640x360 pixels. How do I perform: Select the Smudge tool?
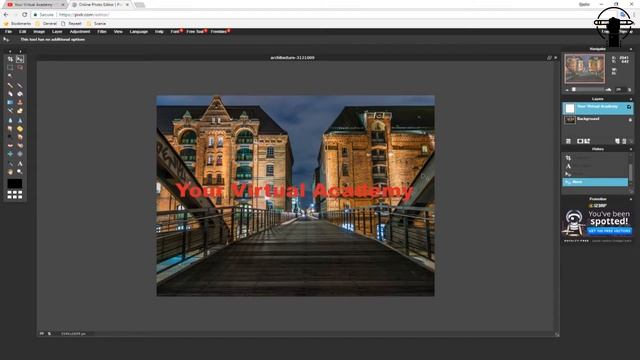pyautogui.click(x=10, y=129)
